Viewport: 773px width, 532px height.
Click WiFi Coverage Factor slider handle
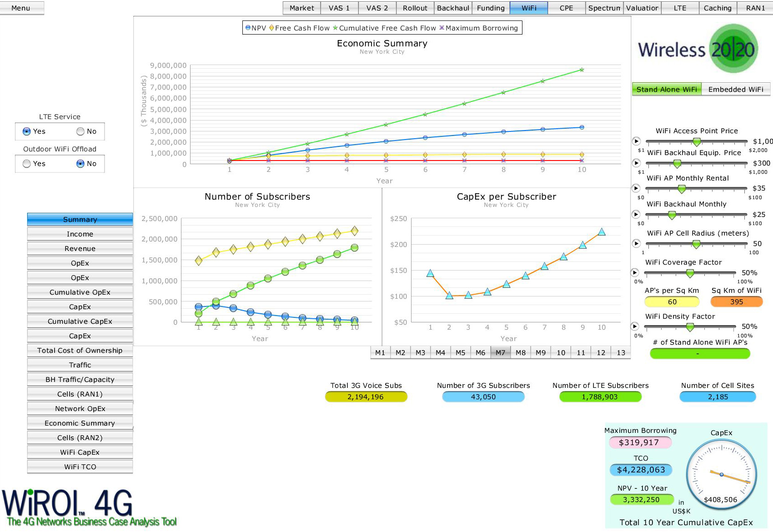[690, 274]
